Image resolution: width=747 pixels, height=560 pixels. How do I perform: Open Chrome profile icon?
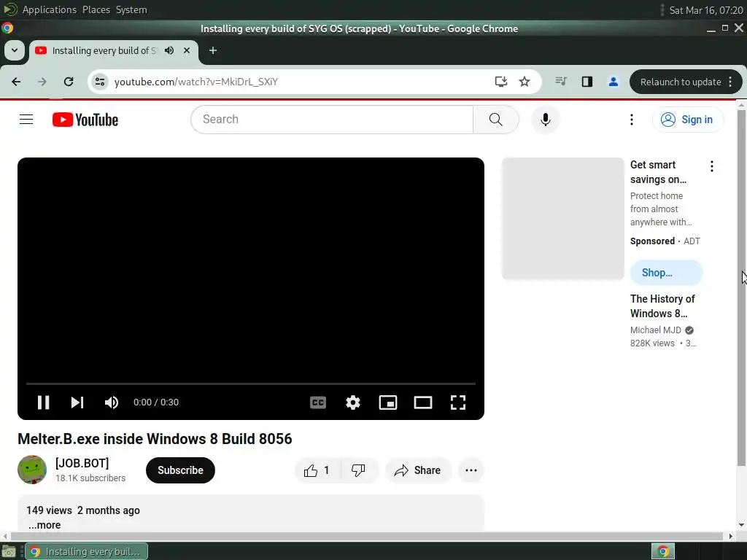coord(613,82)
